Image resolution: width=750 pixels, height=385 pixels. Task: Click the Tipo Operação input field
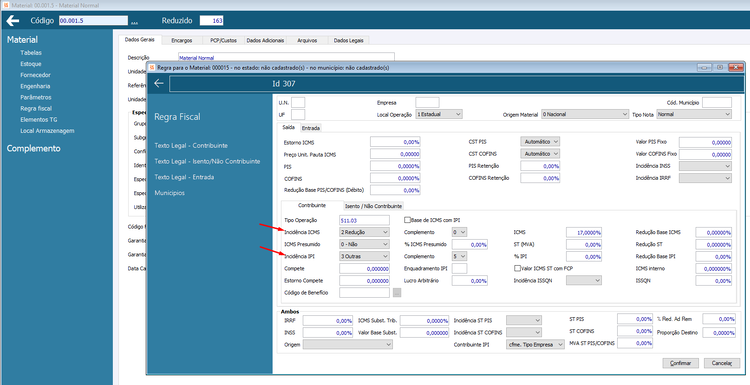(x=364, y=220)
